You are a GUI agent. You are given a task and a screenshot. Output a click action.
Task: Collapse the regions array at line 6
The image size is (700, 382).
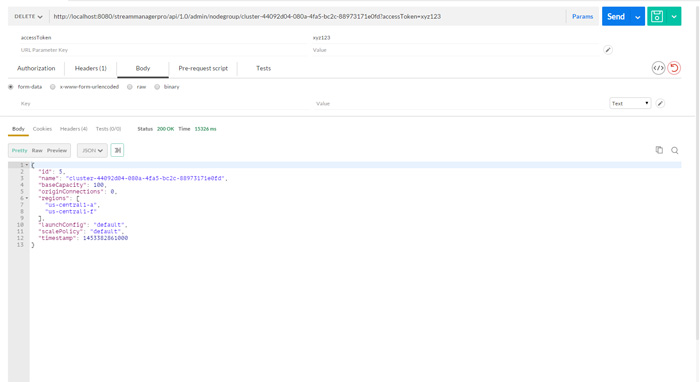(x=27, y=198)
